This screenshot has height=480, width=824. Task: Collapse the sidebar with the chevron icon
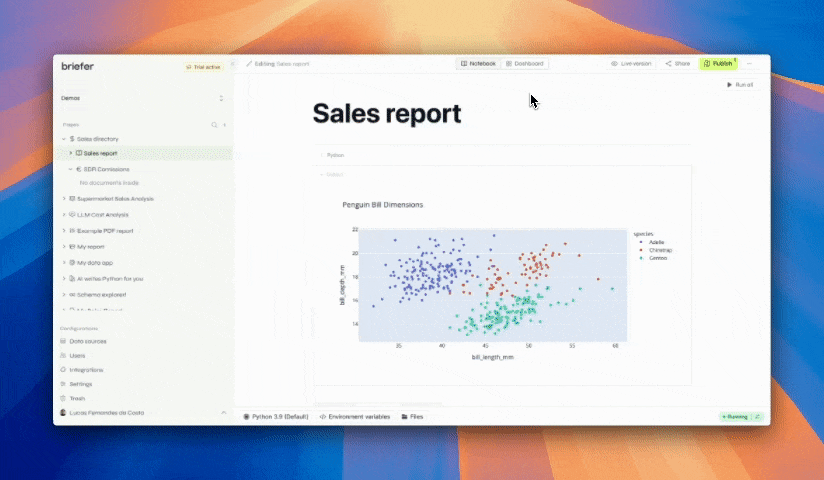pyautogui.click(x=233, y=64)
